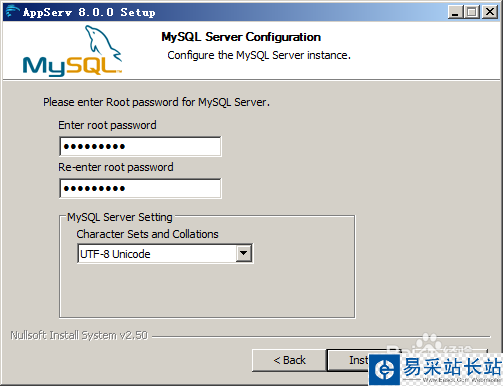The width and height of the screenshot is (503, 386).
Task: Maximize the AppServ Setup window
Action: pos(472,12)
